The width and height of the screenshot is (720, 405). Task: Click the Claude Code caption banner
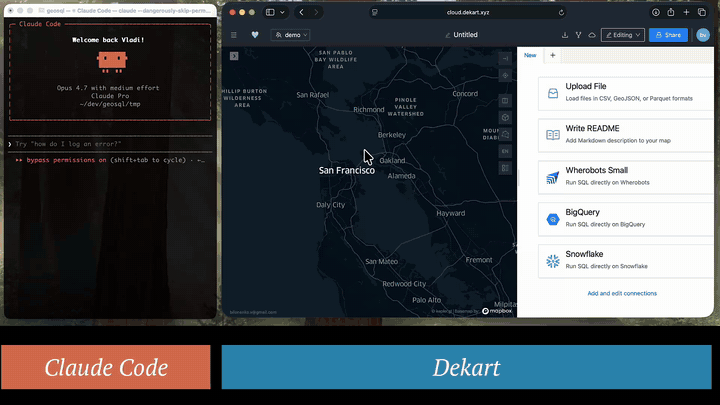106,367
